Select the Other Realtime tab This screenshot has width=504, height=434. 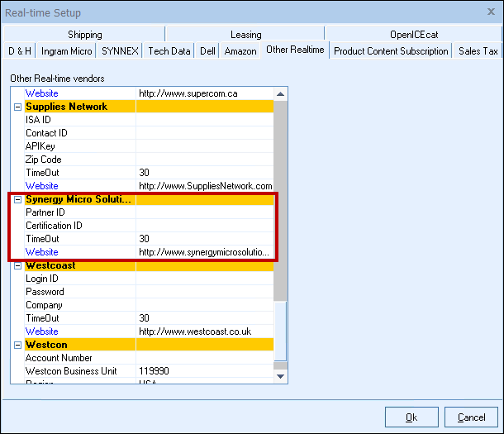pyautogui.click(x=295, y=50)
